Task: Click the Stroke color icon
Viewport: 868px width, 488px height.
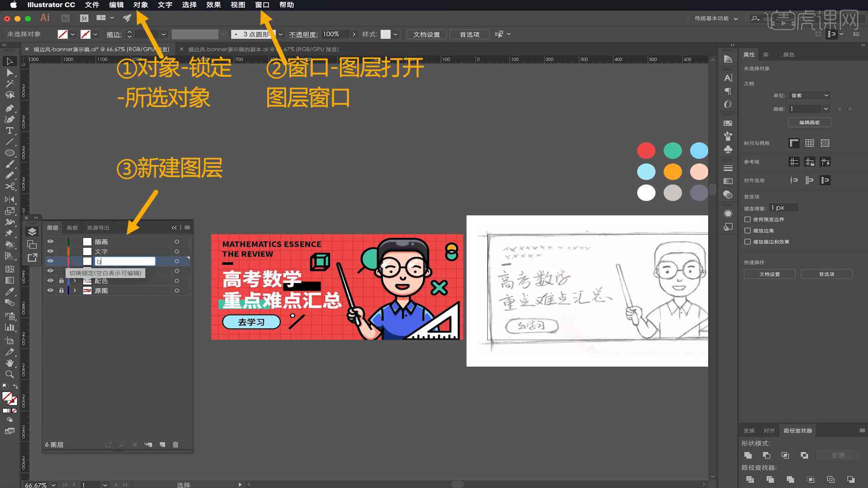Action: click(x=86, y=34)
